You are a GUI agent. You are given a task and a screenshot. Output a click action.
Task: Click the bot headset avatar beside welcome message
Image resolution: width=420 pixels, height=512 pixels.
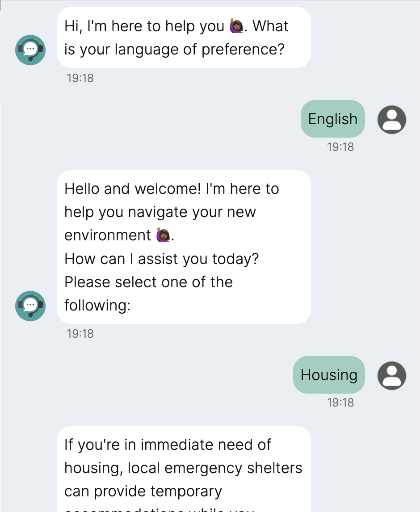[30, 306]
